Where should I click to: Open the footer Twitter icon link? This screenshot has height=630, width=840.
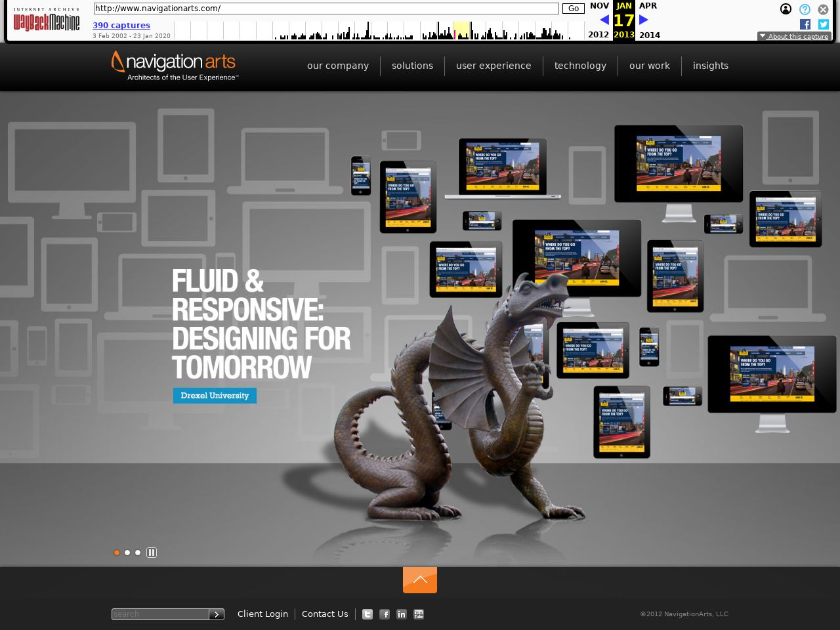pyautogui.click(x=367, y=614)
